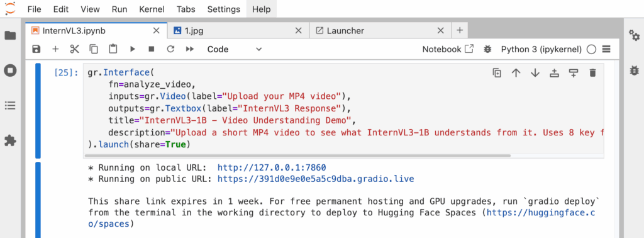The image size is (644, 238).
Task: Cut the selected cell with the scissors icon
Action: pos(74,49)
